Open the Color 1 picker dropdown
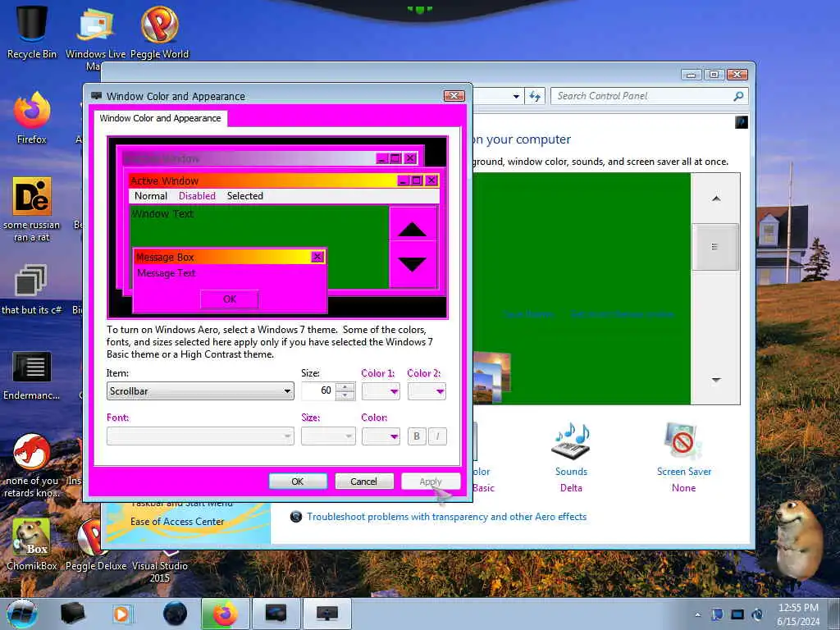 pos(381,391)
